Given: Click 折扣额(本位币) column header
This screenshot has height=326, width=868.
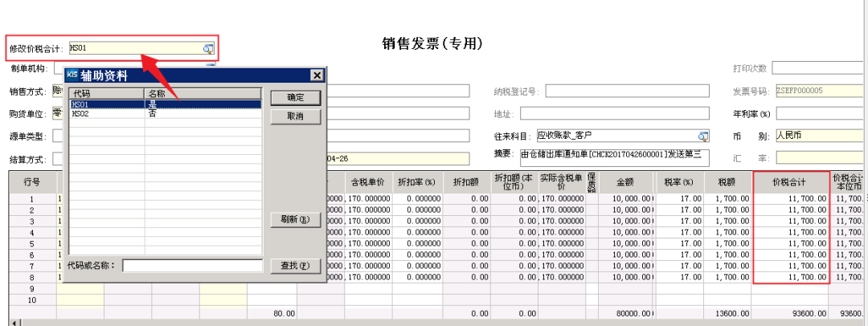Looking at the screenshot, I should 514,182.
